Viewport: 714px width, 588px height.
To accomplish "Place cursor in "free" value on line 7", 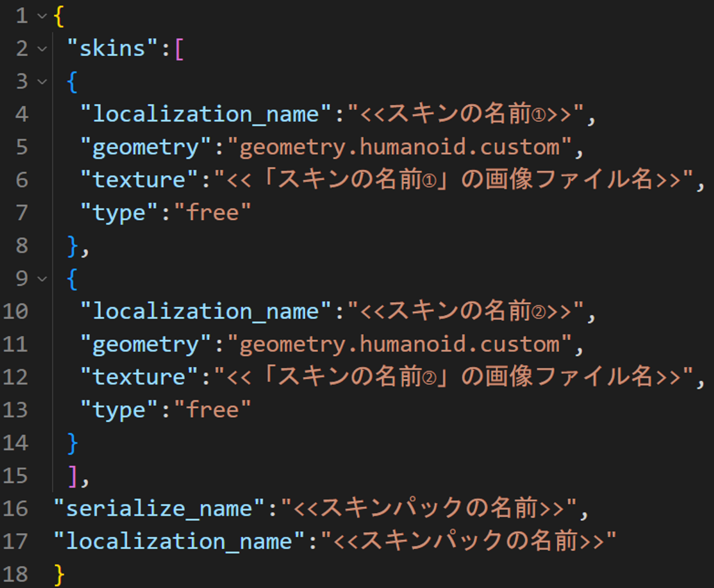I will pyautogui.click(x=212, y=213).
